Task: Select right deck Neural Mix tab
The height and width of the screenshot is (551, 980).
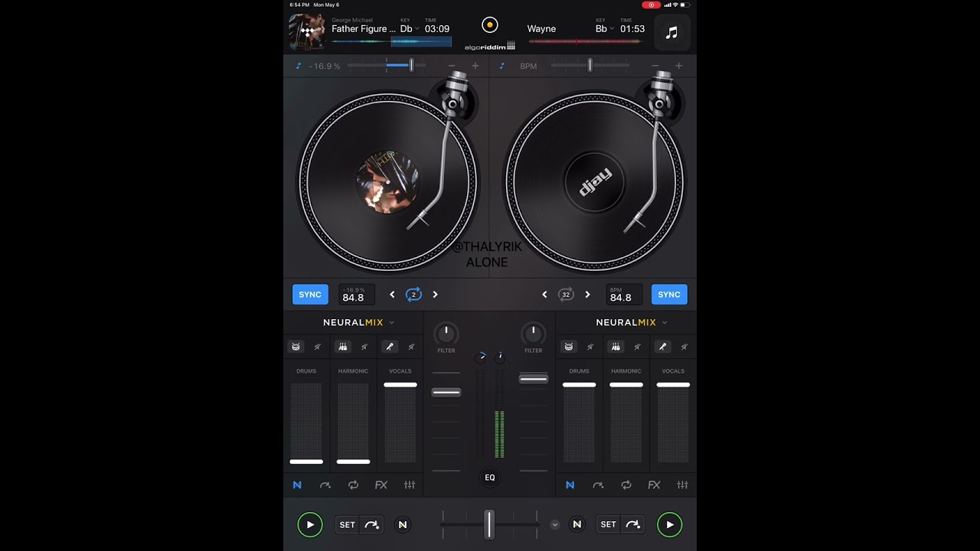Action: pyautogui.click(x=570, y=485)
